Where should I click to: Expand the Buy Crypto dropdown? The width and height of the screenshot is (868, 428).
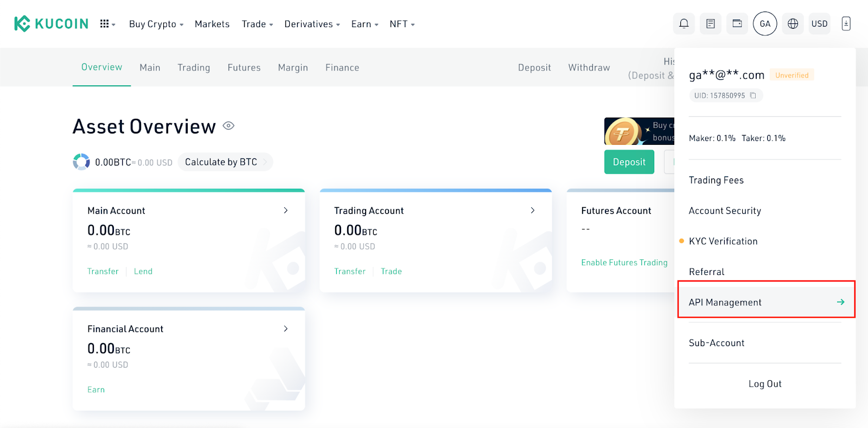pos(156,24)
